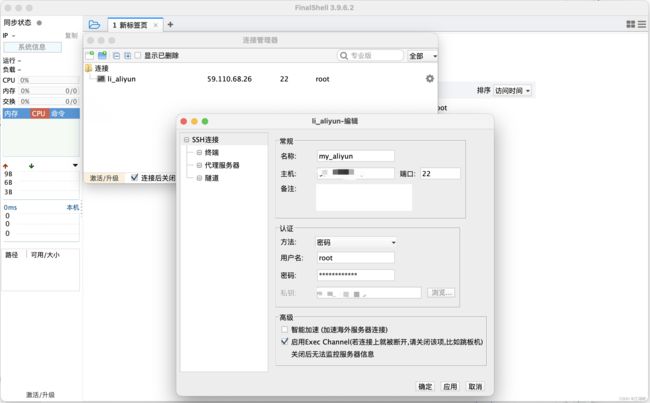
Task: Open the folder icon in the tab bar
Action: tap(94, 25)
